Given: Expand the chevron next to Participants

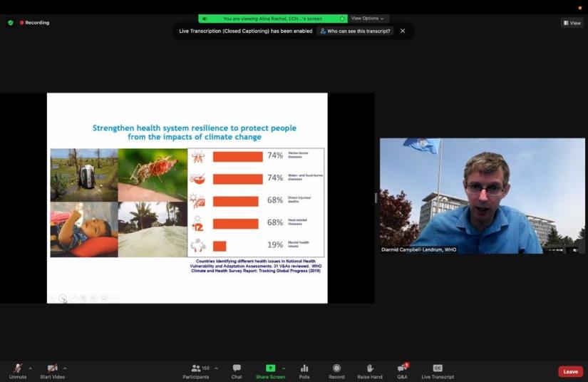Looking at the screenshot, I should coord(216,368).
